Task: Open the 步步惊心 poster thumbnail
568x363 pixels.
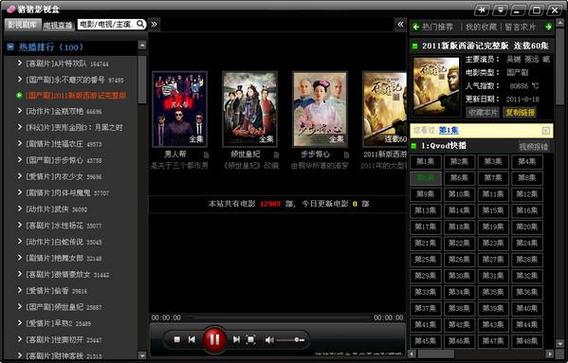Action: (x=320, y=109)
